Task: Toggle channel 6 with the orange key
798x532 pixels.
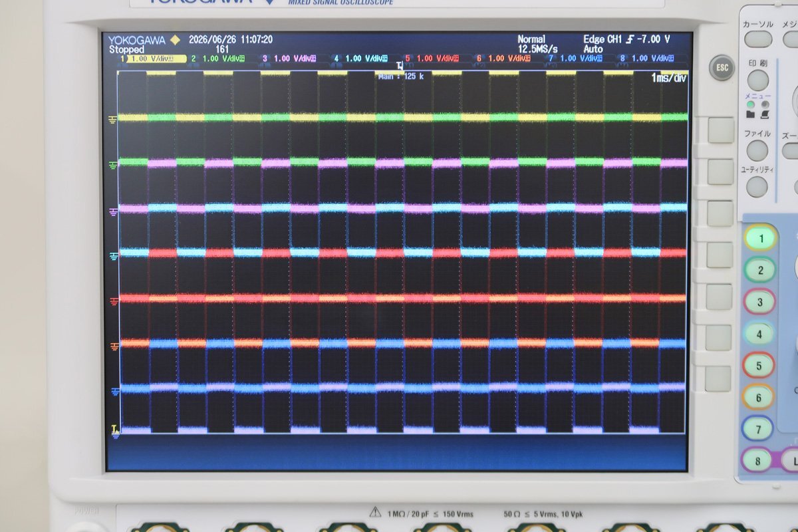Action: click(x=758, y=397)
